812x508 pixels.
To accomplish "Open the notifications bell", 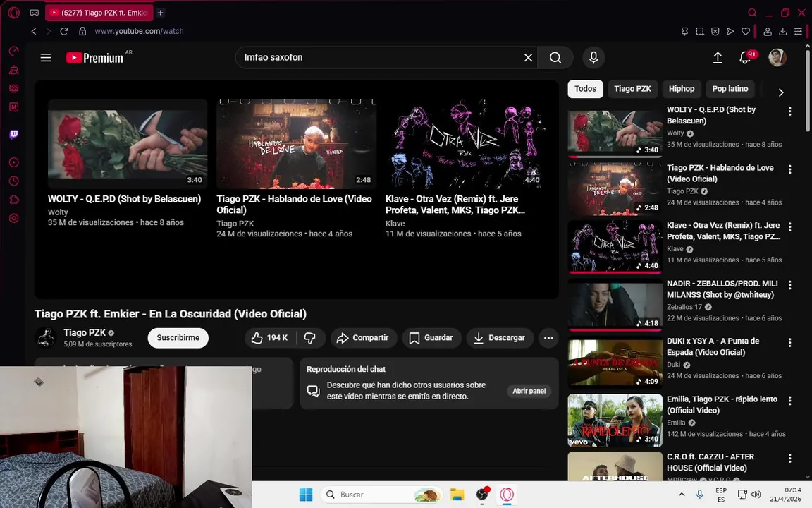I will 745,58.
